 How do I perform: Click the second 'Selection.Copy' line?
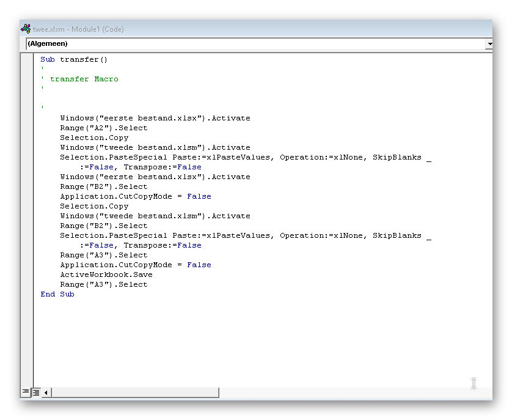94,206
